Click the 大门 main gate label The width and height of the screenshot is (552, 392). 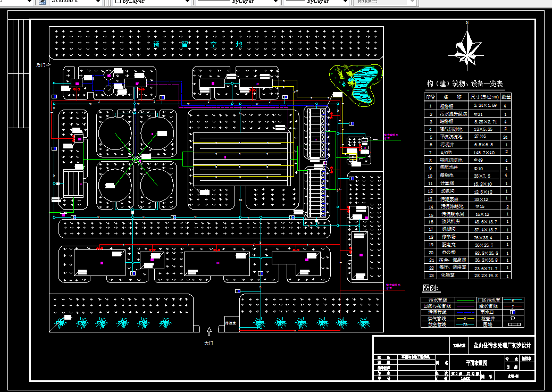(x=209, y=343)
